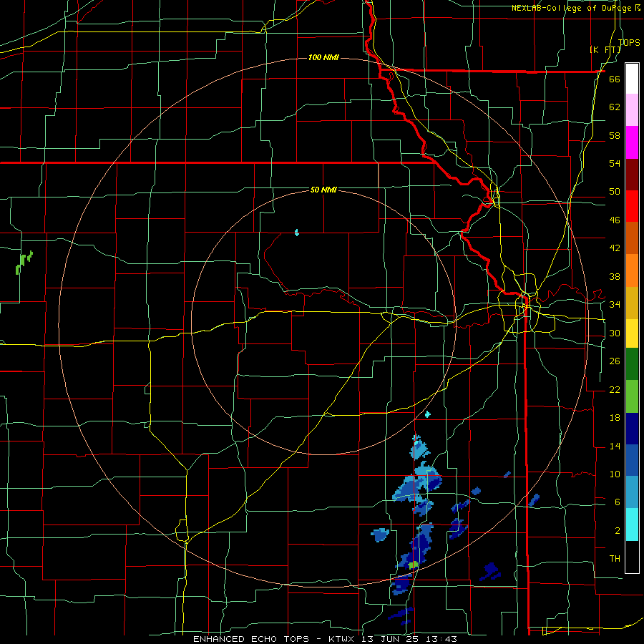Screen dimensions: 644x644
Task: Click the white swatch in the tops legend
Action: [632, 79]
